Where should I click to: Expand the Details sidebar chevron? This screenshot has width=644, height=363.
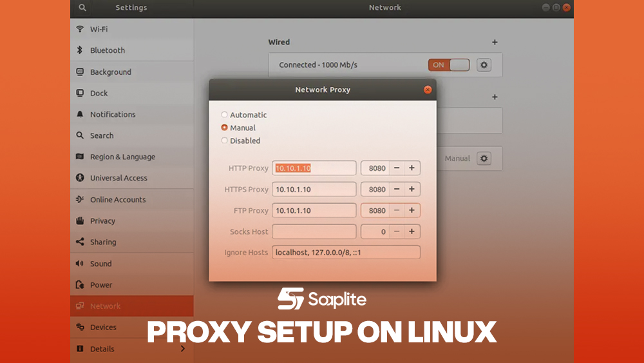tap(183, 349)
